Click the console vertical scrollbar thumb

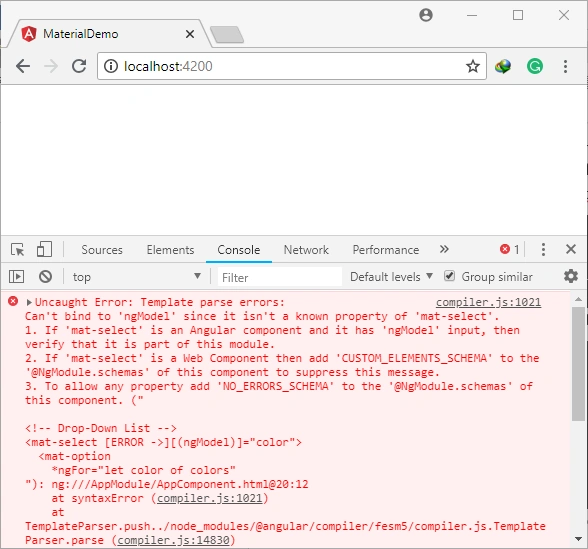coord(578,364)
